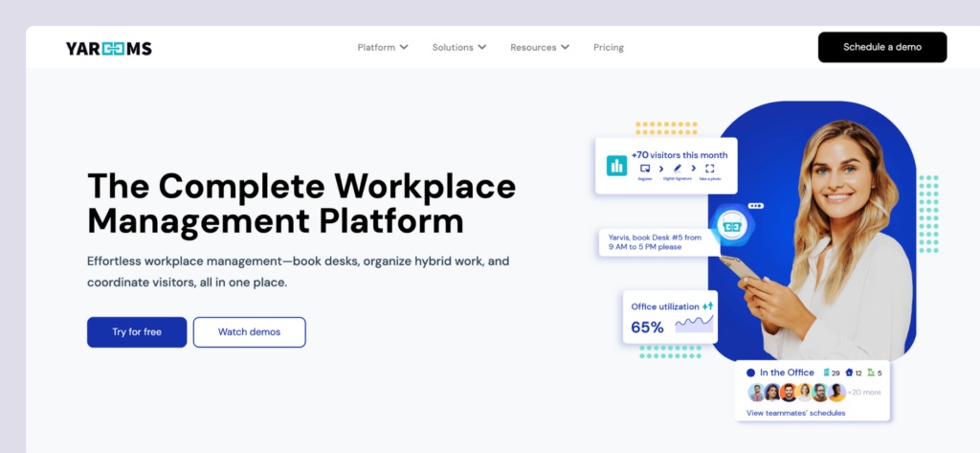Expand the Resources menu chevron
The width and height of the screenshot is (980, 453).
click(566, 47)
